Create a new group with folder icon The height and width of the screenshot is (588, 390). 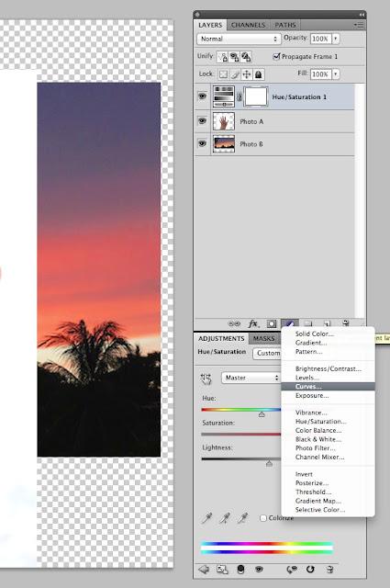tap(308, 323)
